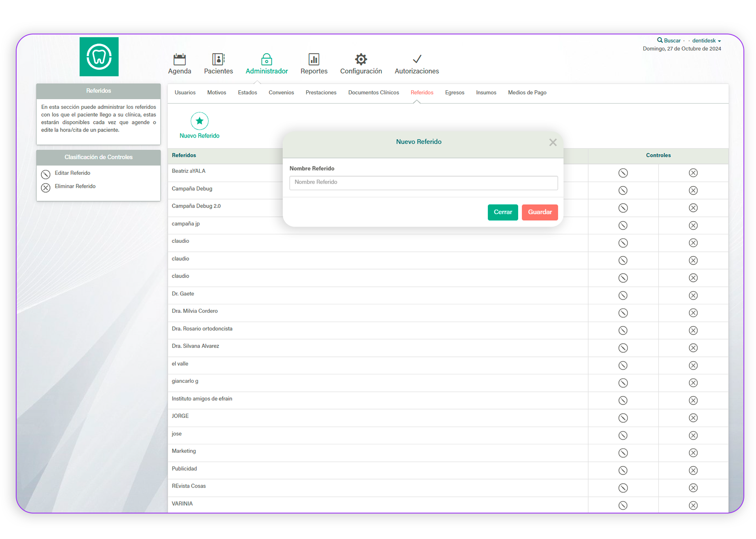Open the Agenda calendar icon
Screen dimensions: 756x539
click(179, 59)
